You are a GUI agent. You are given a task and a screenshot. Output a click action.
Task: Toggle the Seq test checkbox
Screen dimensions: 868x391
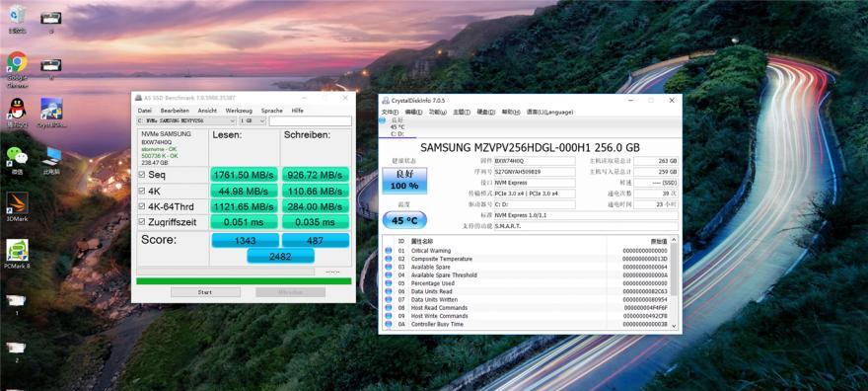[142, 175]
